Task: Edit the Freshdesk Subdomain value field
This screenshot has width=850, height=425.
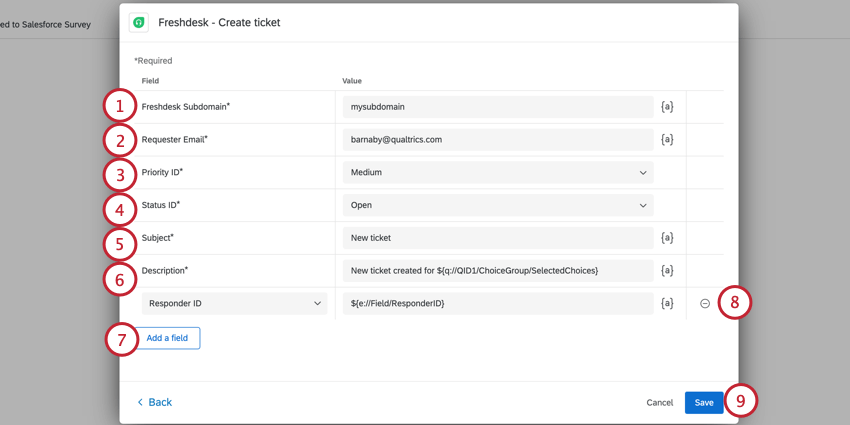Action: pyautogui.click(x=497, y=107)
